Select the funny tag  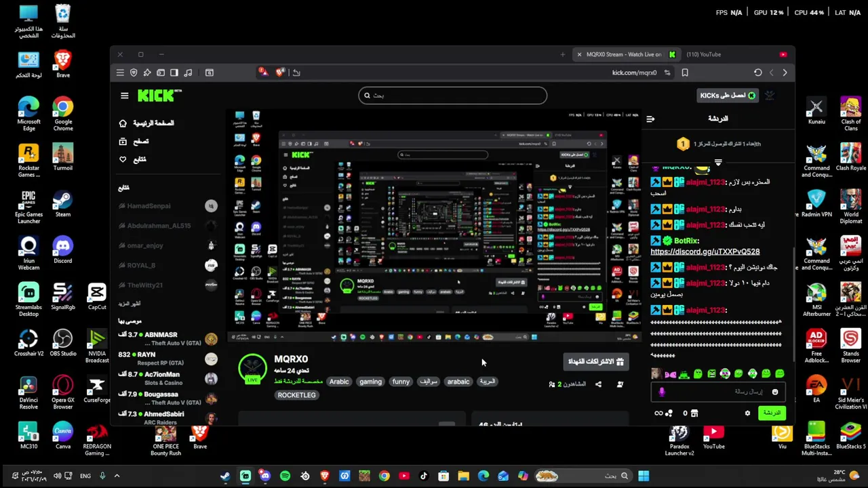click(401, 382)
